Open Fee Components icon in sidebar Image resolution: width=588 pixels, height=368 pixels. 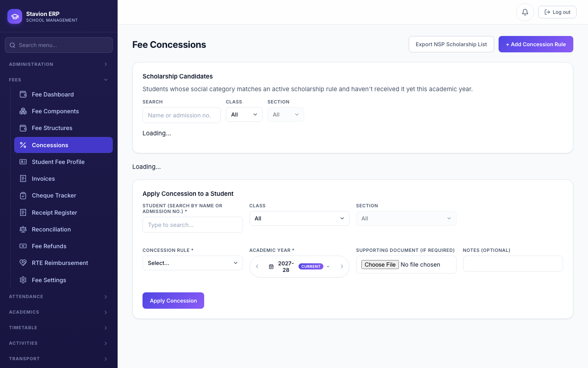point(23,111)
